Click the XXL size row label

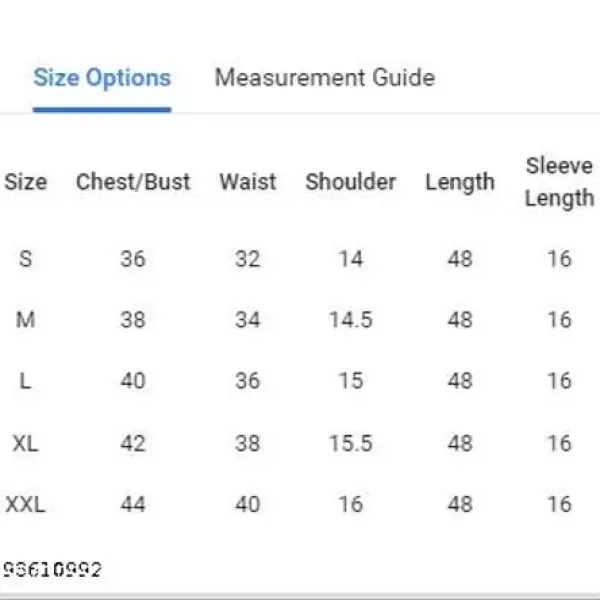[26, 504]
